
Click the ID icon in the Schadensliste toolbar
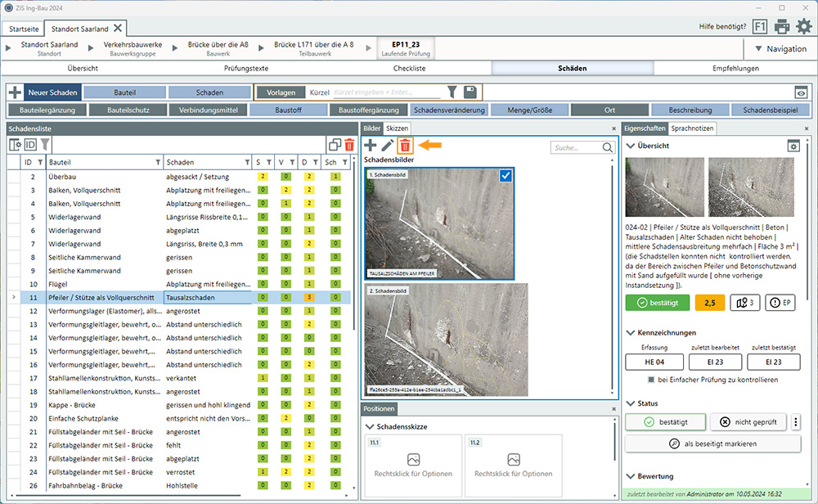30,145
